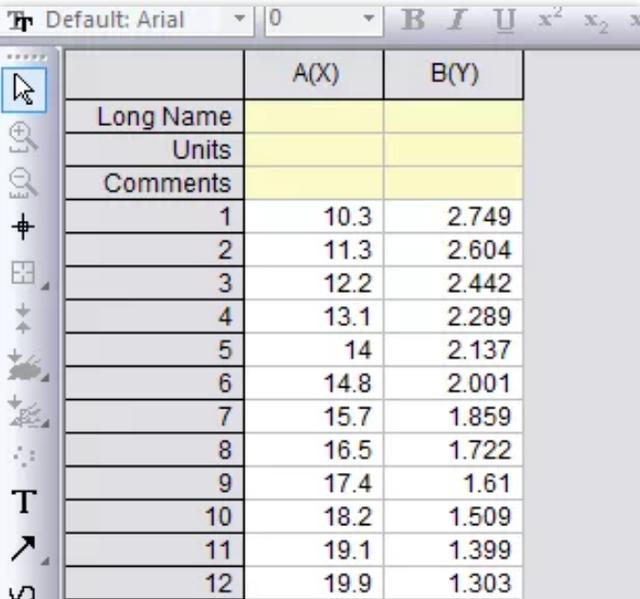Click cell containing 18.2
This screenshot has height=599, width=640.
pyautogui.click(x=314, y=517)
